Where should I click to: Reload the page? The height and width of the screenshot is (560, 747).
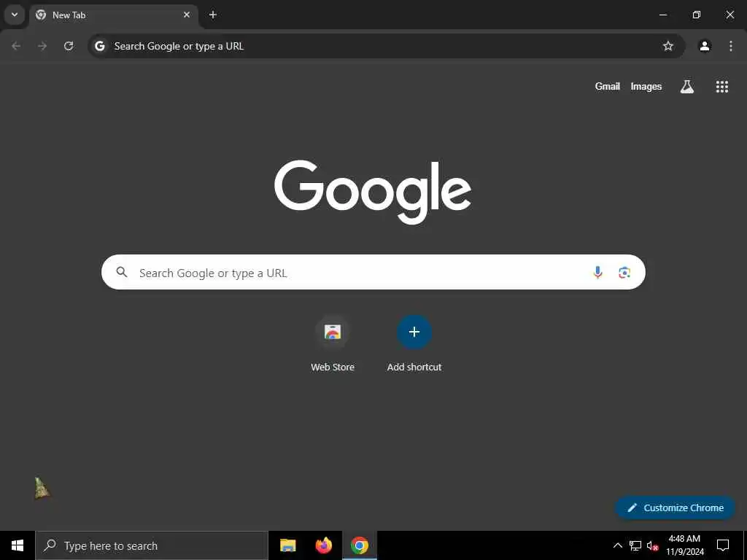click(x=69, y=46)
